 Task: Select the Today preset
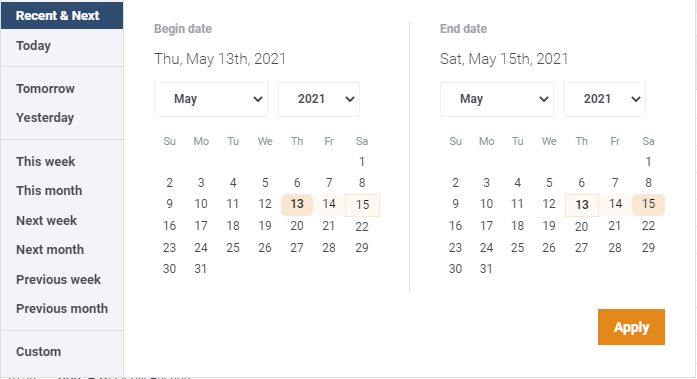[x=33, y=46]
